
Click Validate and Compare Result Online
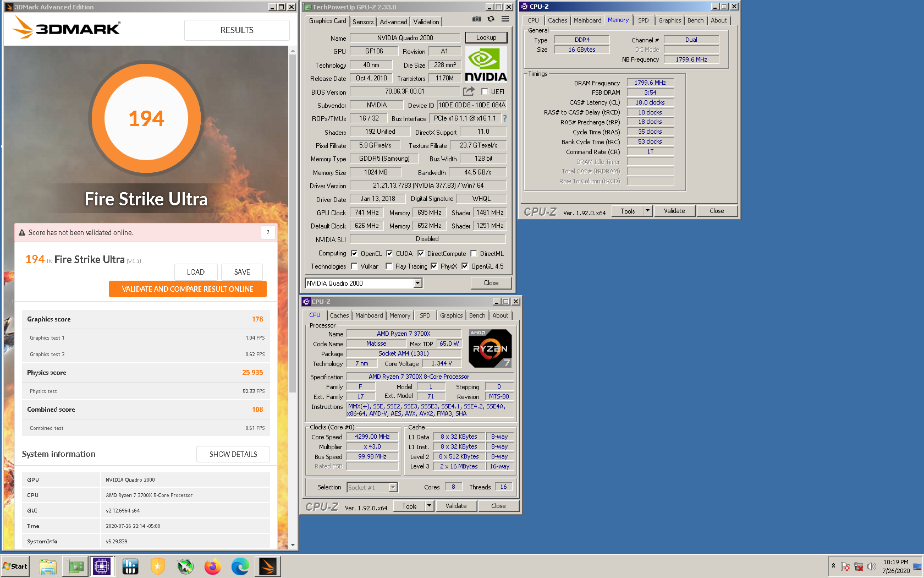(x=188, y=289)
